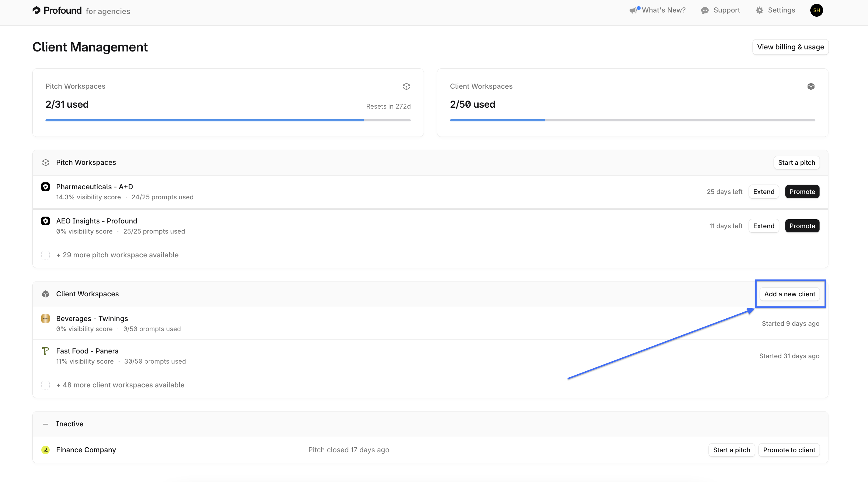Collapse the Inactive section
This screenshot has width=868, height=482.
(x=45, y=424)
